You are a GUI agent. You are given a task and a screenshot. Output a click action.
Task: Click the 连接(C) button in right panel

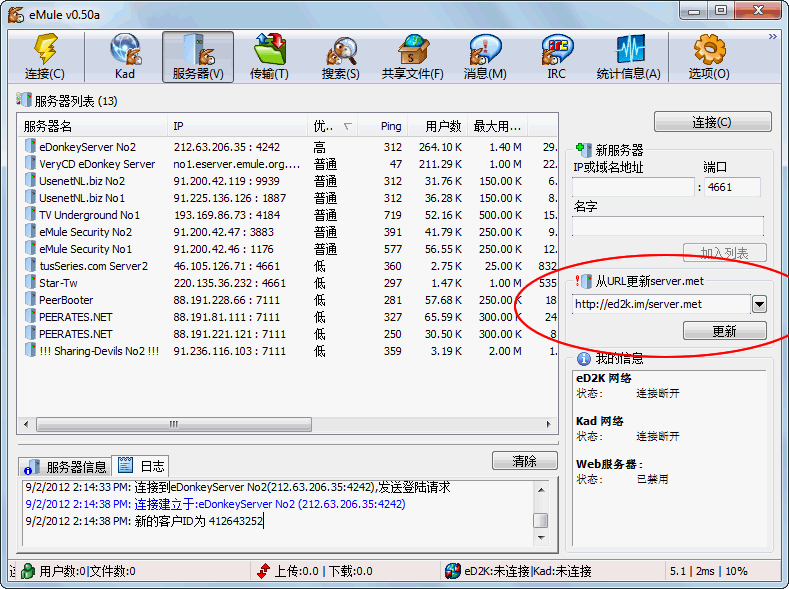713,122
